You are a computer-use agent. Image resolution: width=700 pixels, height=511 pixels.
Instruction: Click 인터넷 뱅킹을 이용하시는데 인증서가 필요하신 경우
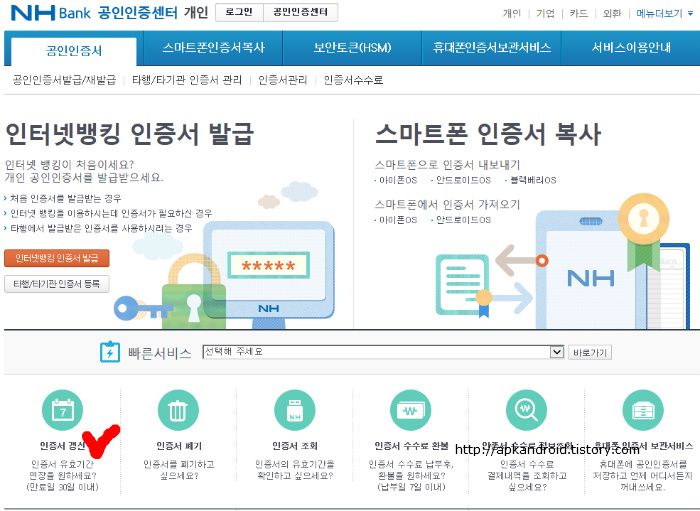[x=111, y=213]
